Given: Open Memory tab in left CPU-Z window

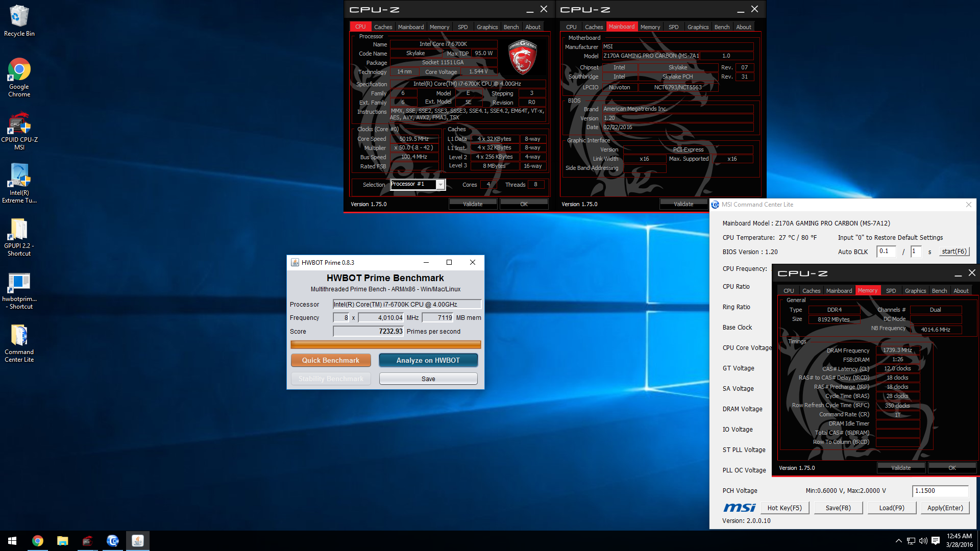Looking at the screenshot, I should tap(439, 27).
